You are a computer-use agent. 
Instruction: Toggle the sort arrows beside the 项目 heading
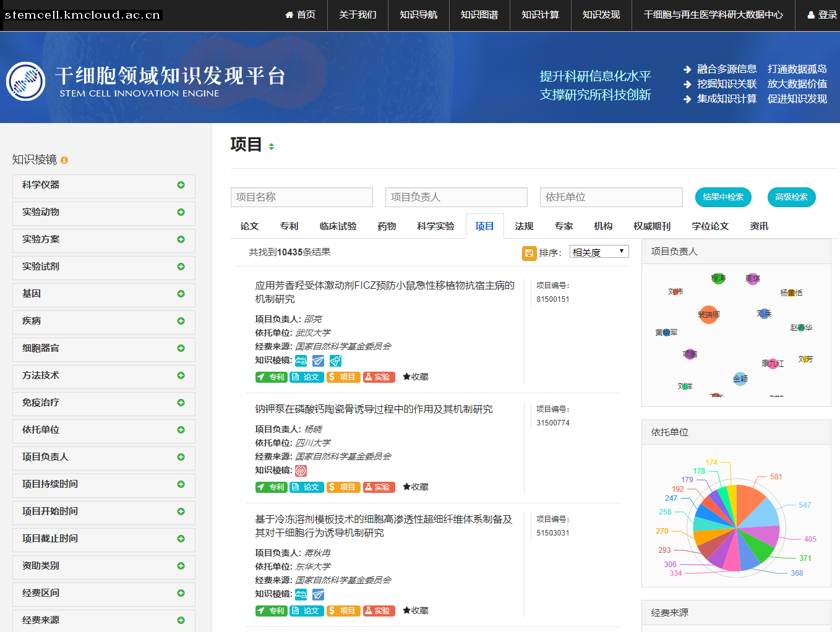point(271,147)
